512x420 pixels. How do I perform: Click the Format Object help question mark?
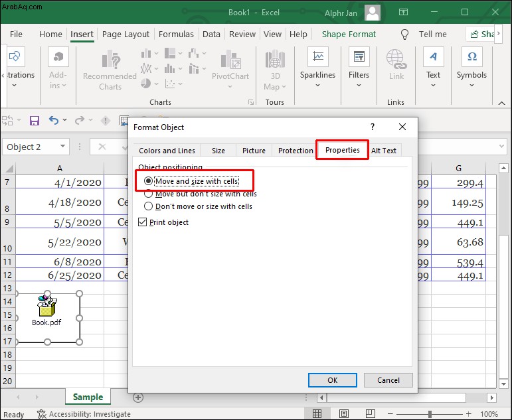tap(373, 127)
